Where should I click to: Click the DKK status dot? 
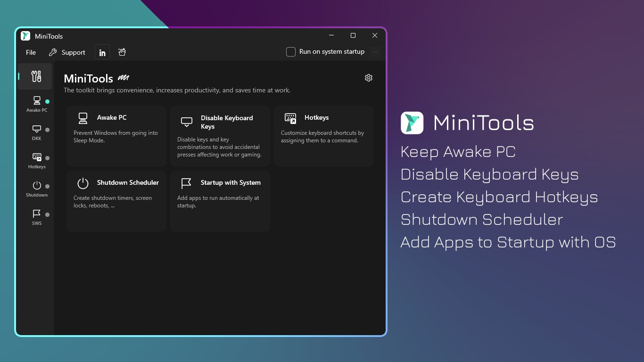[x=47, y=130]
